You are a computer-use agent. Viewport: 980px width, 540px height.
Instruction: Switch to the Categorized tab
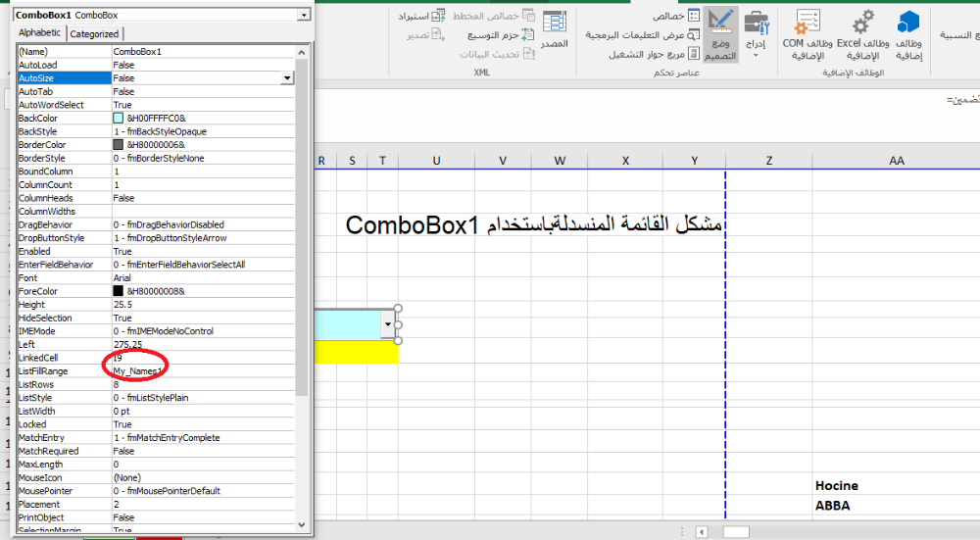pos(94,33)
